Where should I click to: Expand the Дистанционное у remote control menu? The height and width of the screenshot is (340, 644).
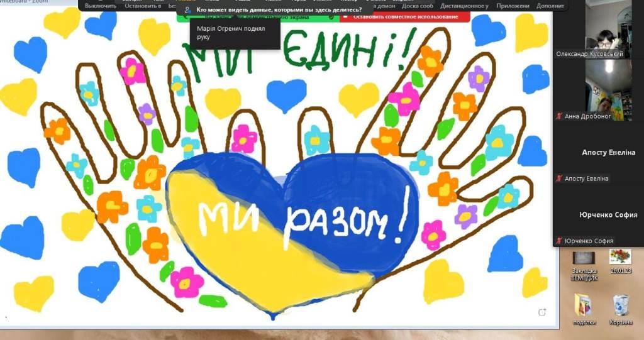pos(465,6)
